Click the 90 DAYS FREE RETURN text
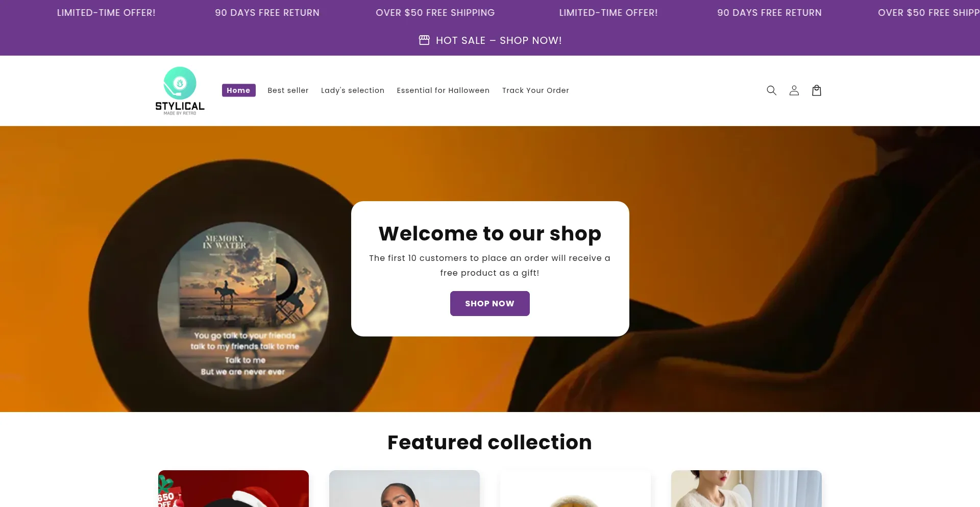 [x=267, y=12]
